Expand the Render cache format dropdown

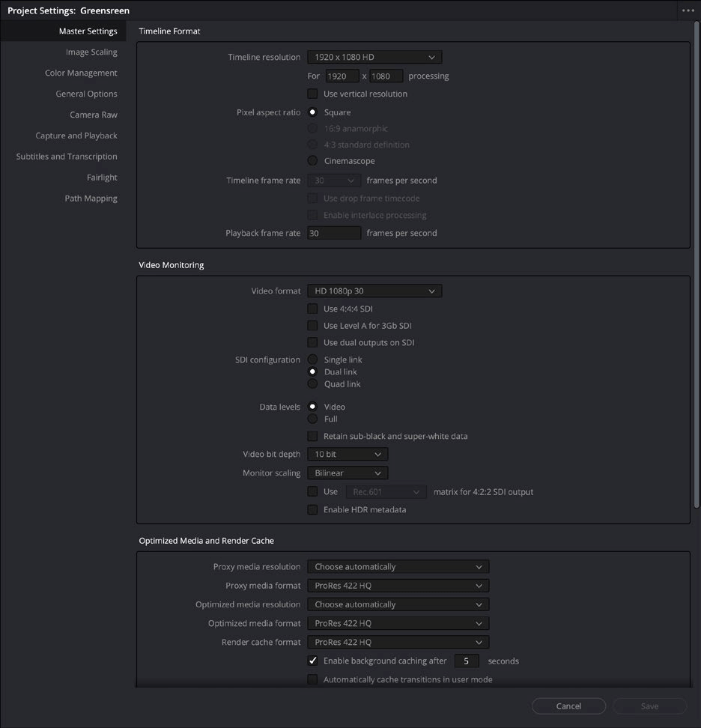[x=398, y=642]
